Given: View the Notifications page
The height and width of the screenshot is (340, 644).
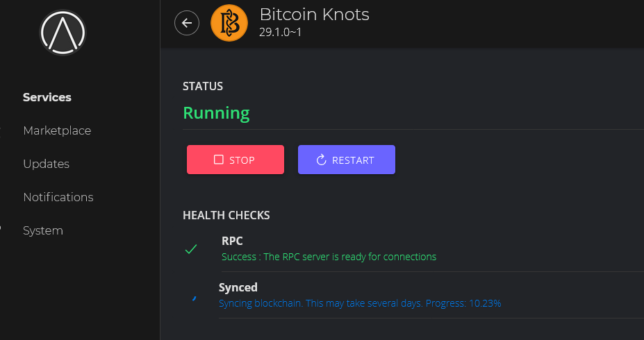Looking at the screenshot, I should 58,197.
